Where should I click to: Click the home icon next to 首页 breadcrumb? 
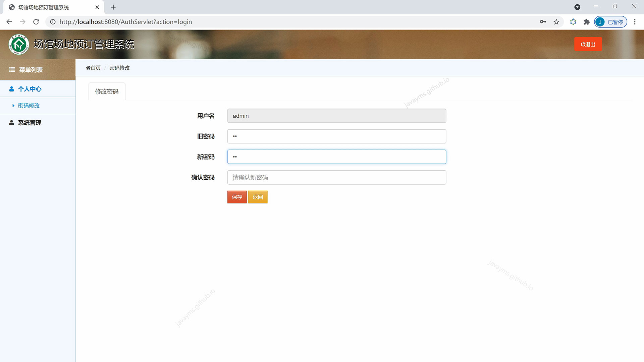point(88,67)
